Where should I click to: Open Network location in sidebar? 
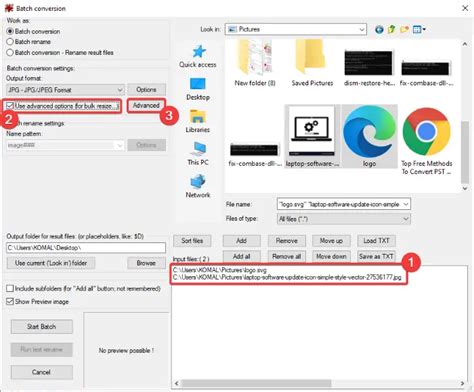[x=198, y=186]
